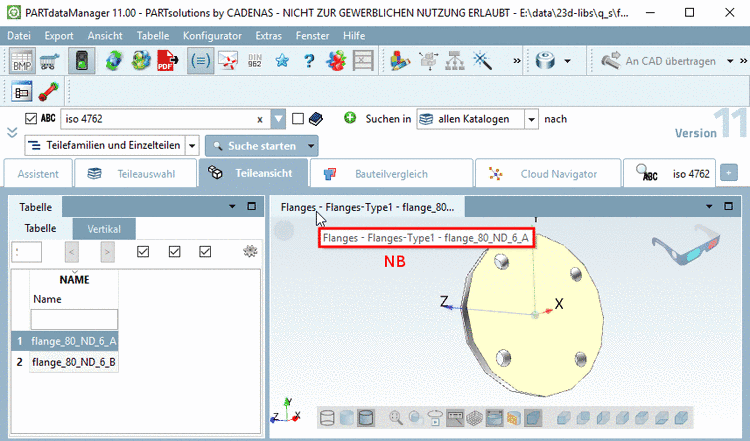Open the Datei menu
This screenshot has height=441, width=750.
click(19, 36)
